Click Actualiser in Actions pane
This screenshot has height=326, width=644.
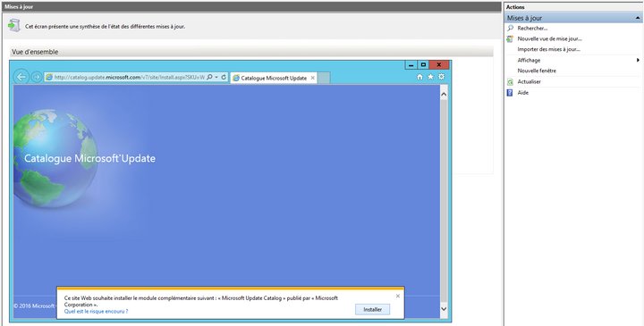(x=529, y=81)
